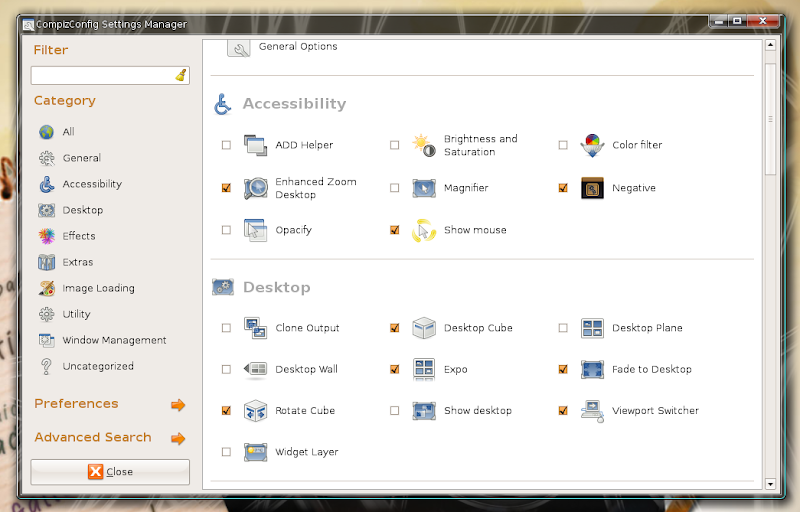Screen dimensions: 800x512
Task: Click the vertical scrollbar thumb
Action: coord(770,119)
